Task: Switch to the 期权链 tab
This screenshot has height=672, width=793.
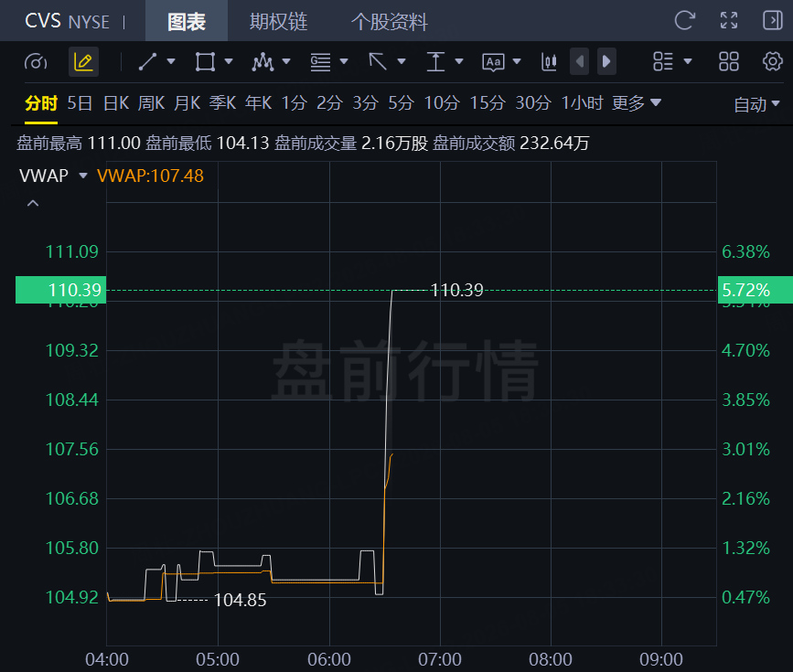Action: pyautogui.click(x=279, y=22)
